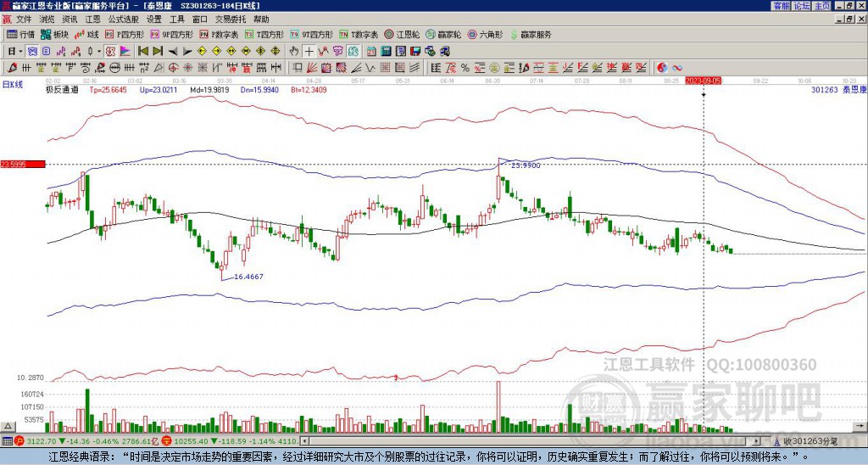Open the 江恩 menu
868x465 pixels.
coord(93,20)
